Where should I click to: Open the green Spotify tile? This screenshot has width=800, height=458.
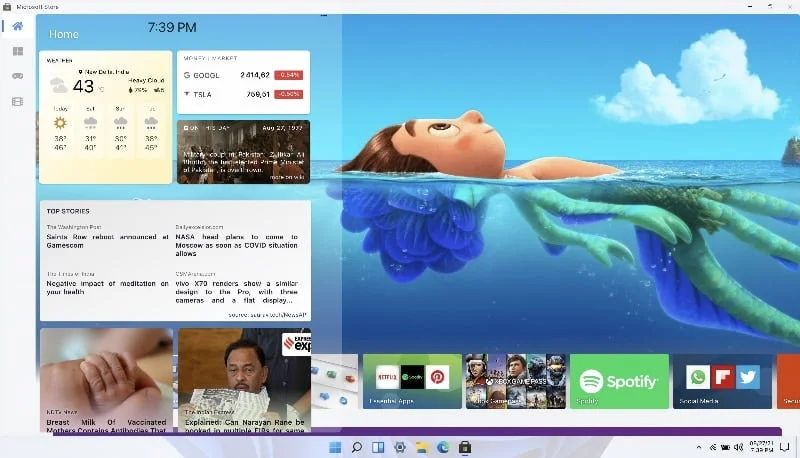(x=619, y=381)
